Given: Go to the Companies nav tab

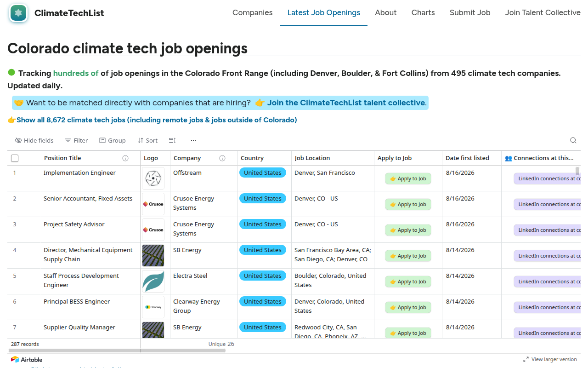Looking at the screenshot, I should pos(253,13).
